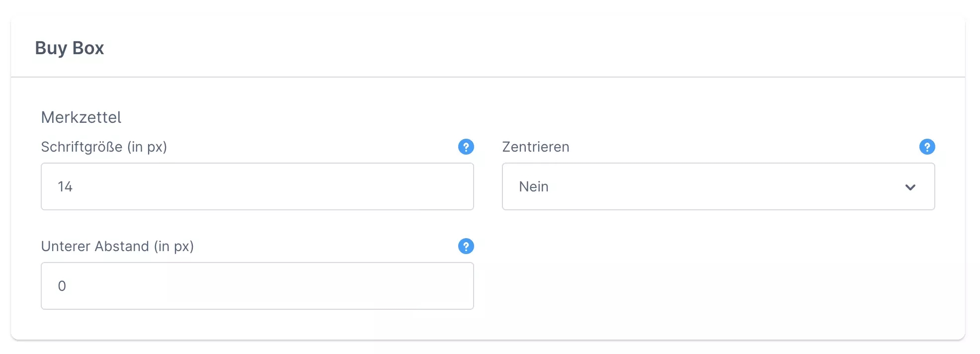Click empty right end of Schriftgröße input
Image resolution: width=980 pixels, height=354 pixels.
click(437, 186)
